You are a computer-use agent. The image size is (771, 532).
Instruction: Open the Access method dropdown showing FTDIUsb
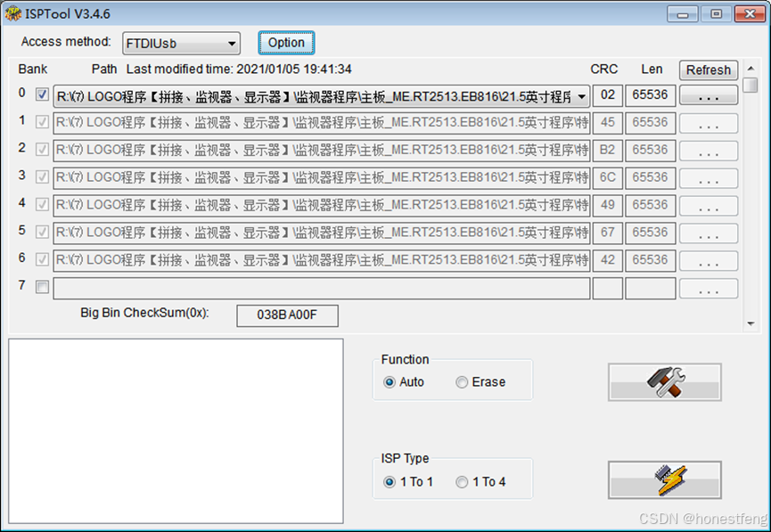pos(232,43)
